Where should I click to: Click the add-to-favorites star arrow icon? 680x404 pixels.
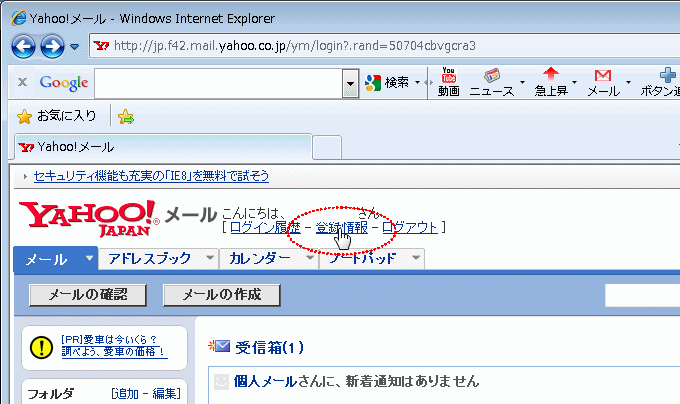pyautogui.click(x=126, y=117)
